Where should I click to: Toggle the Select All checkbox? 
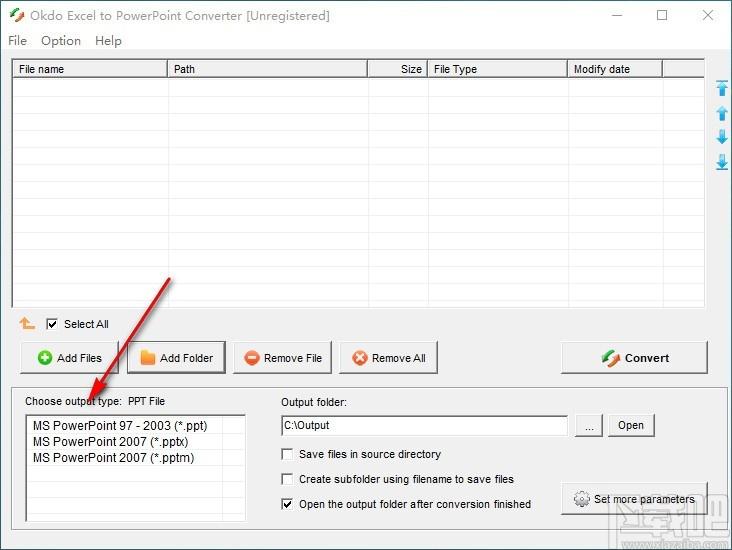coord(52,324)
